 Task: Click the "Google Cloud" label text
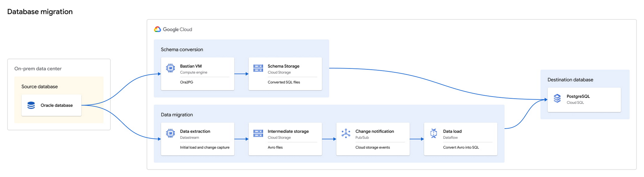(x=178, y=29)
